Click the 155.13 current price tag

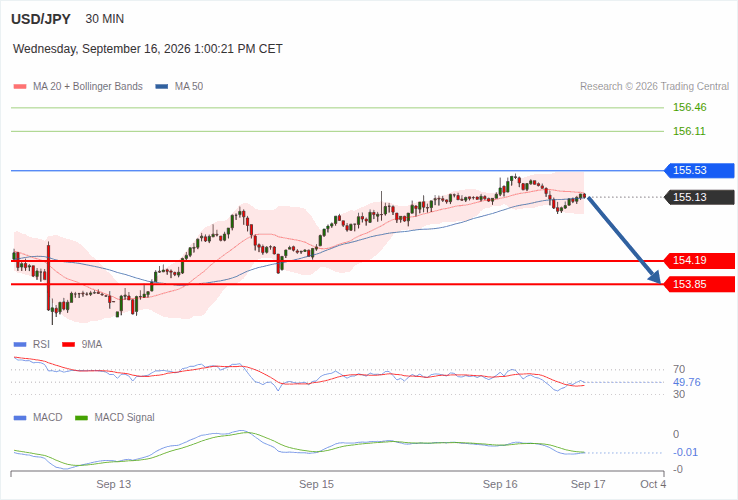(x=699, y=197)
